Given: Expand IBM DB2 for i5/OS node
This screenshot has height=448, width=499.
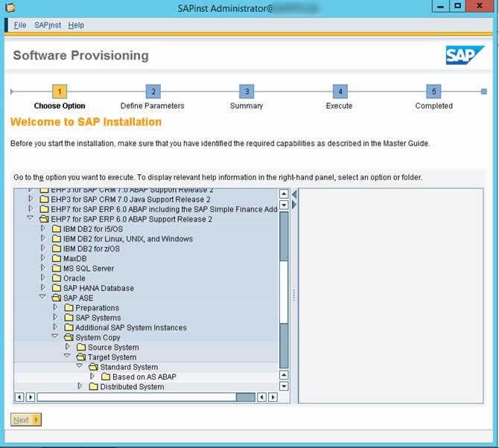Looking at the screenshot, I should [43, 228].
